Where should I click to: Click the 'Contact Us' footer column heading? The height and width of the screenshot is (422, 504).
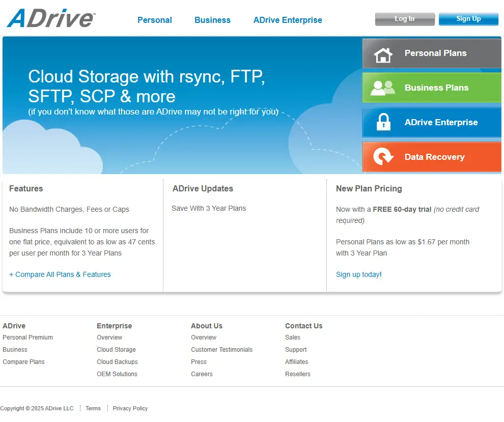(303, 326)
